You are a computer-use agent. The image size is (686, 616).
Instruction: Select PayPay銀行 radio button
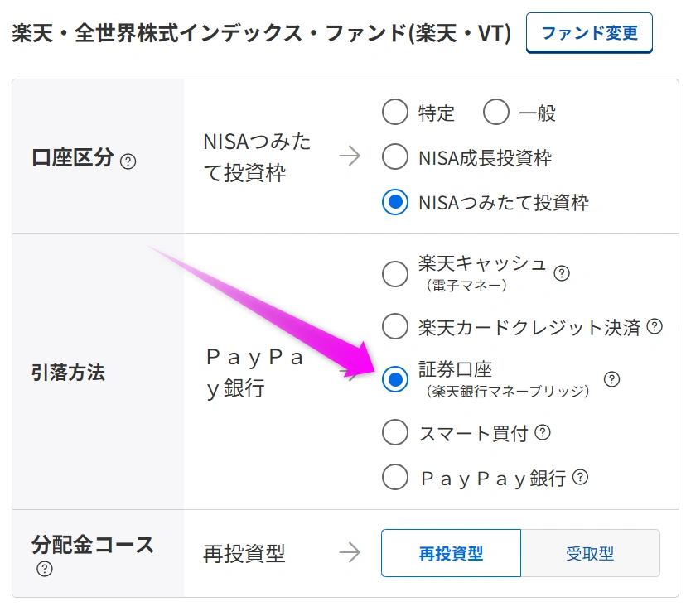[x=395, y=477]
